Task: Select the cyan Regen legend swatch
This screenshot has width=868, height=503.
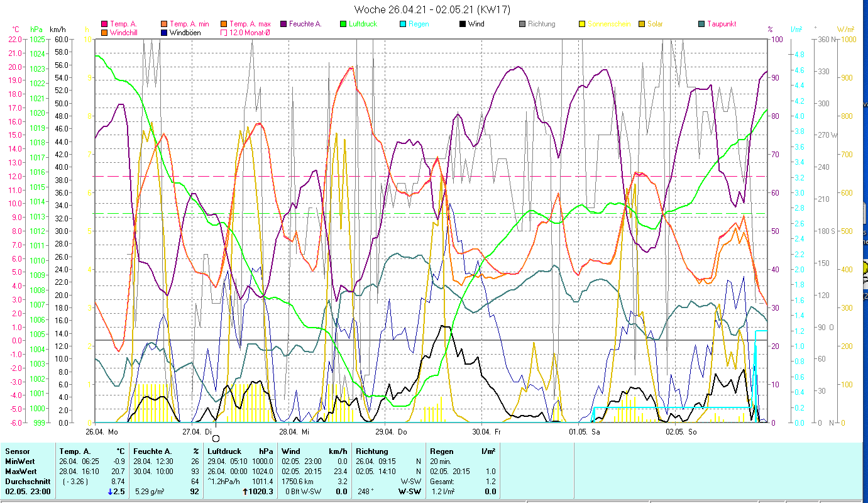Action: [403, 24]
